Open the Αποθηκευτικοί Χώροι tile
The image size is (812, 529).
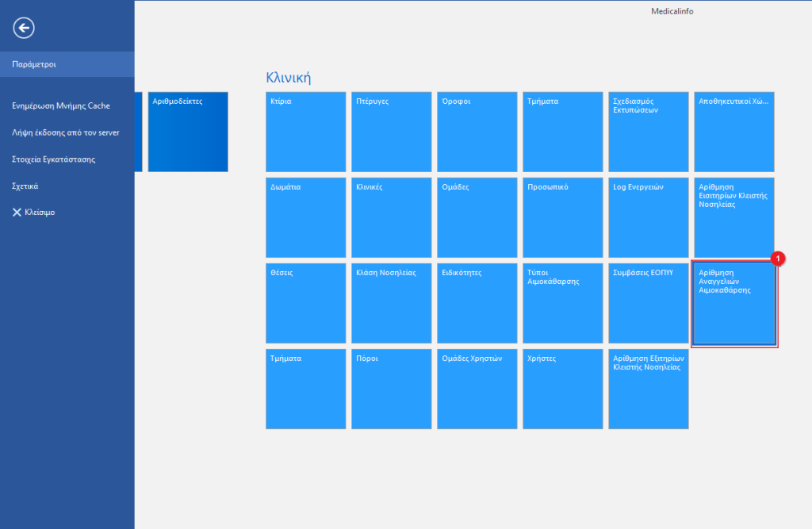[x=734, y=132]
